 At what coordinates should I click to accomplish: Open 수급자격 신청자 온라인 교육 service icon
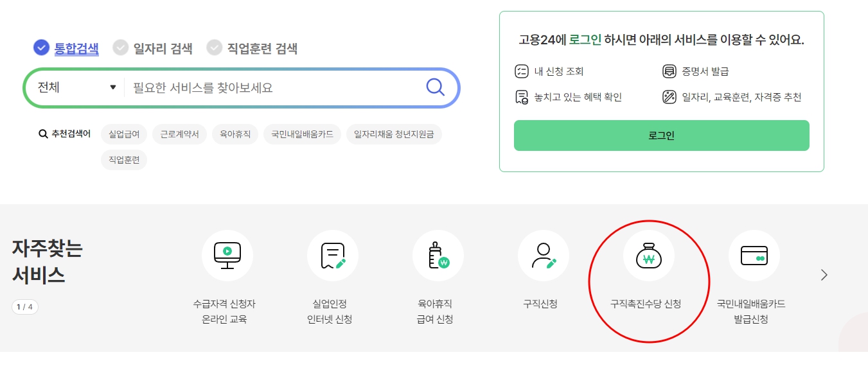227,255
